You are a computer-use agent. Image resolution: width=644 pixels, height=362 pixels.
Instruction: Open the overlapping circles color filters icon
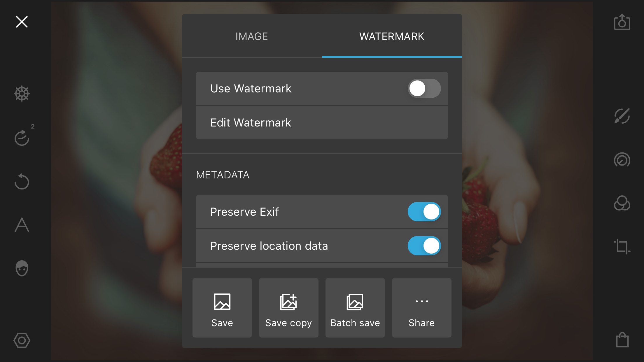622,203
